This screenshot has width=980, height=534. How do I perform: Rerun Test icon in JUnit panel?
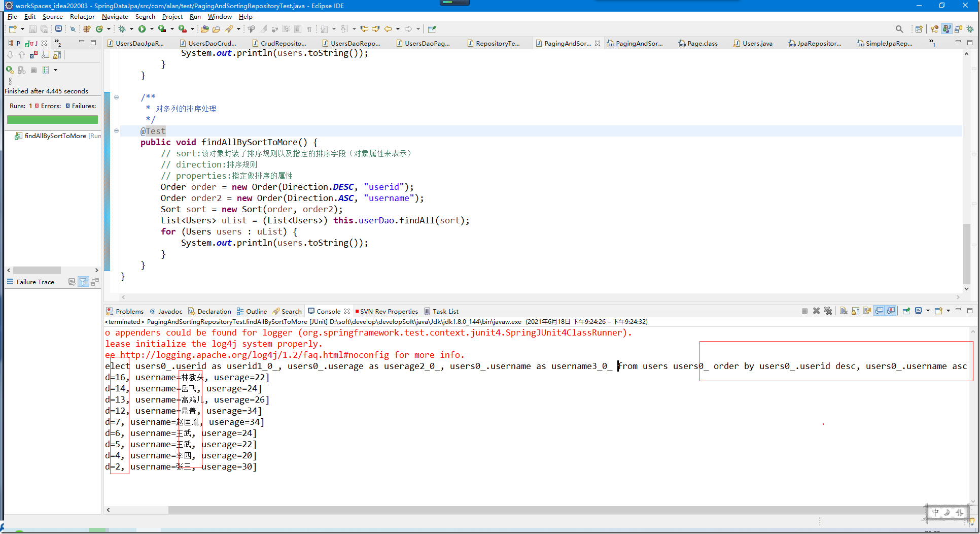[10, 70]
